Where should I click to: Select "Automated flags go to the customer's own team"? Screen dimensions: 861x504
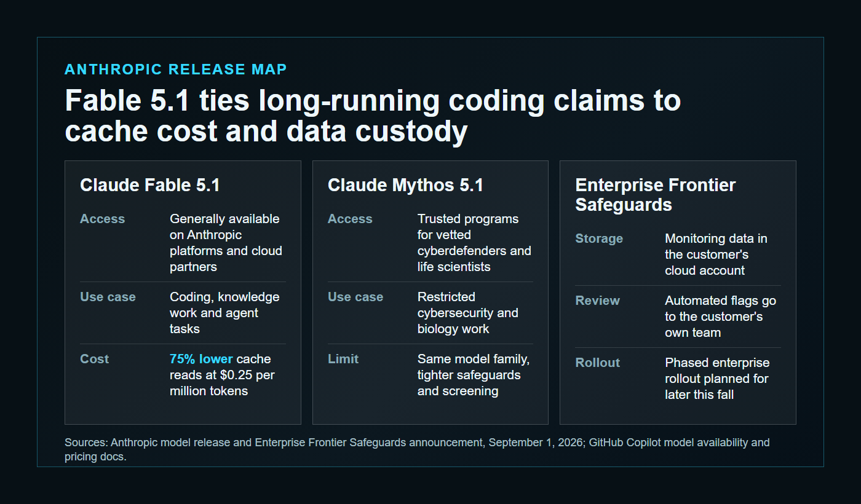coord(720,317)
